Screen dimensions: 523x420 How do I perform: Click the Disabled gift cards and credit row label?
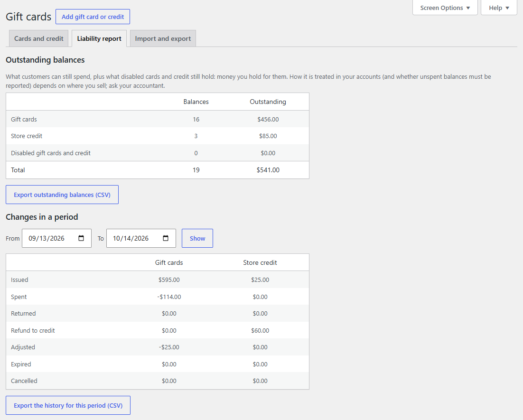[x=51, y=153]
